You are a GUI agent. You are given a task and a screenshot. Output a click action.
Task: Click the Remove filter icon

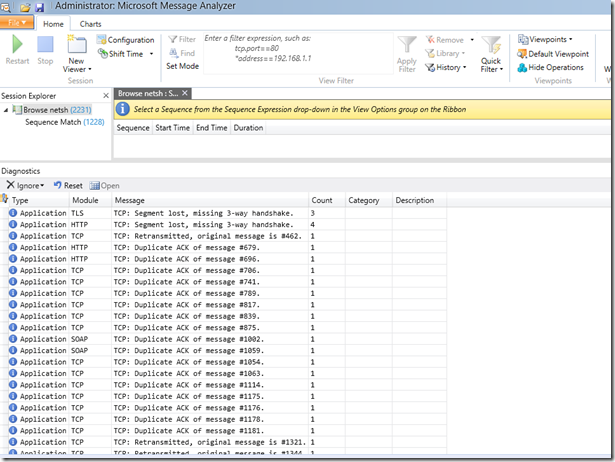click(430, 40)
